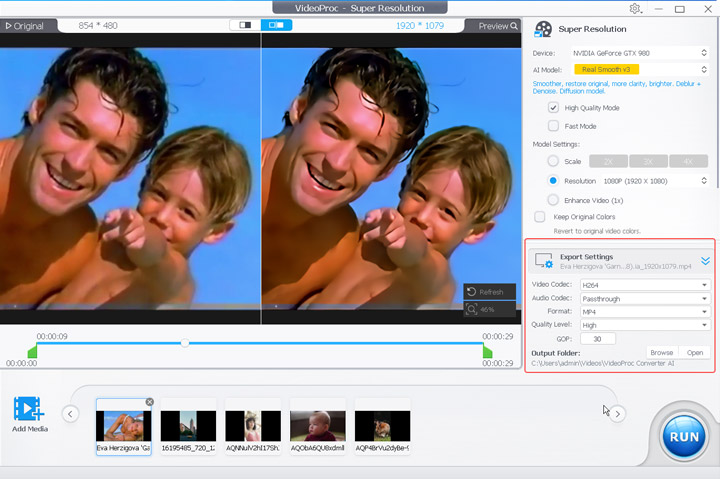Select the AQP4BrVu2dyBe video thumbnail
Viewport: 720px width, 479px height.
click(x=382, y=426)
